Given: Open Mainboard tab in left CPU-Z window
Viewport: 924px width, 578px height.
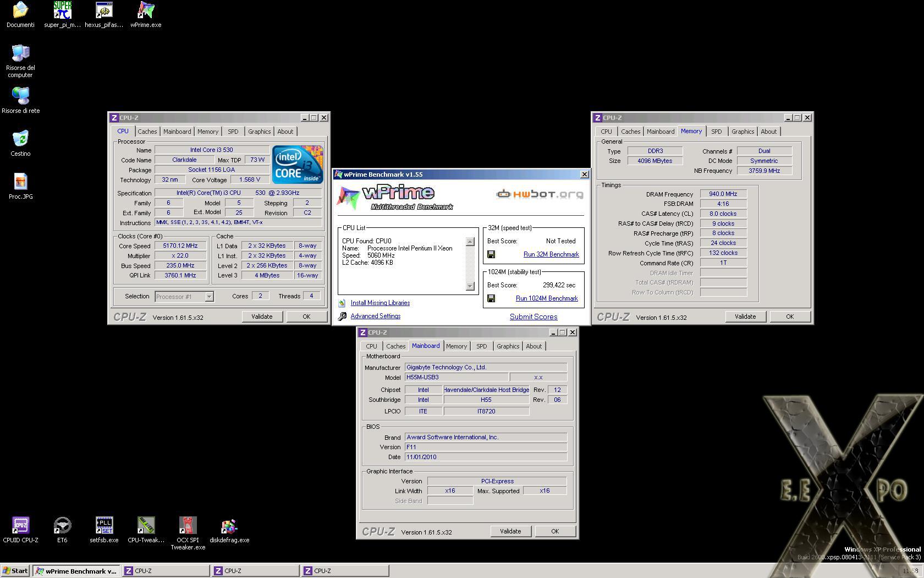Looking at the screenshot, I should (177, 132).
